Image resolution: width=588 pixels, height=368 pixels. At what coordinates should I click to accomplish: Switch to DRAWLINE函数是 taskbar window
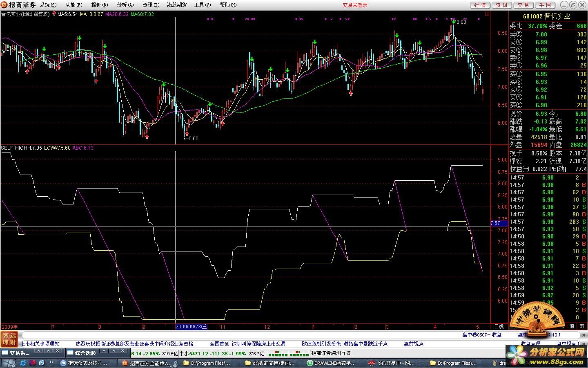[332, 363]
